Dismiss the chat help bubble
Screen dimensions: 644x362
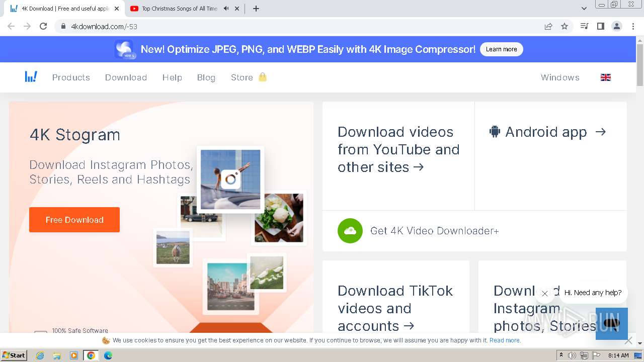point(545,294)
